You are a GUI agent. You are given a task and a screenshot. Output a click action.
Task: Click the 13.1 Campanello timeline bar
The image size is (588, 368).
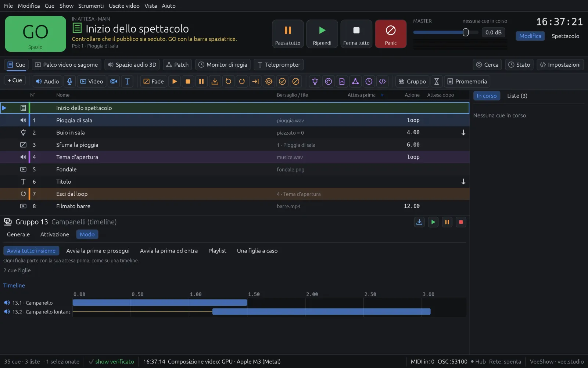tap(160, 302)
